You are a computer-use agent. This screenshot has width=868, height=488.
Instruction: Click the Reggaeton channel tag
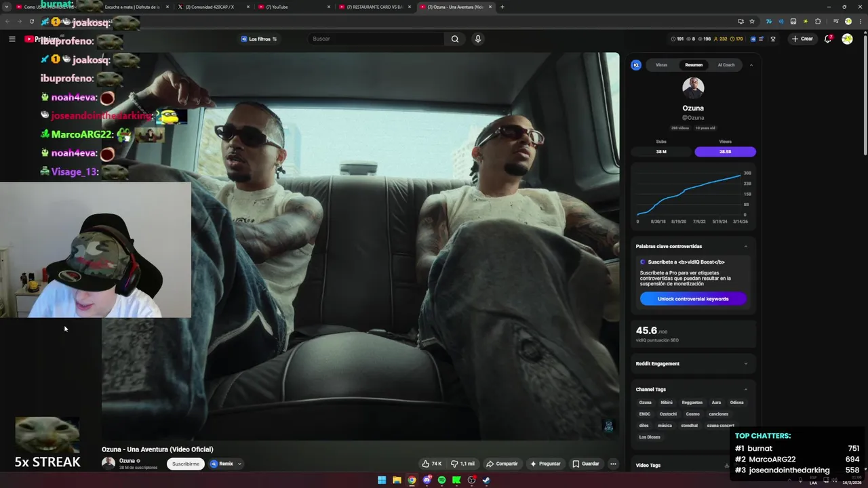(692, 403)
